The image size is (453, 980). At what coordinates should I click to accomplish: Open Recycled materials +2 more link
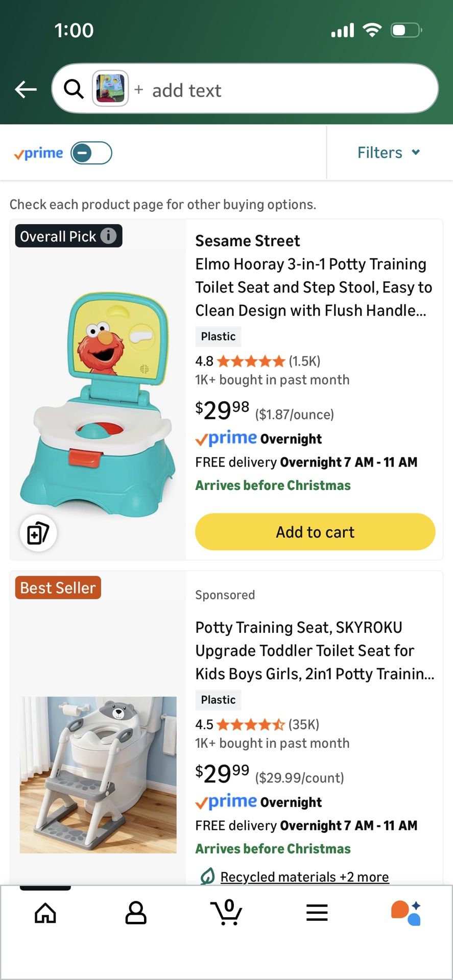coord(304,876)
